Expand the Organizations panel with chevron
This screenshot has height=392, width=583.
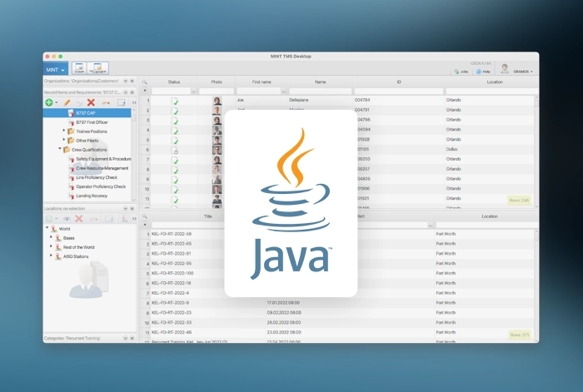pos(125,81)
